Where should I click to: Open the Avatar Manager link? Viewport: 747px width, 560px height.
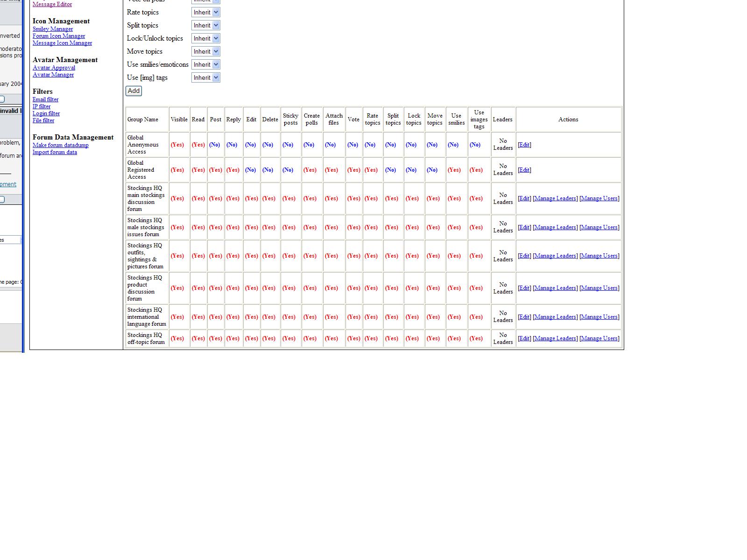coord(53,75)
